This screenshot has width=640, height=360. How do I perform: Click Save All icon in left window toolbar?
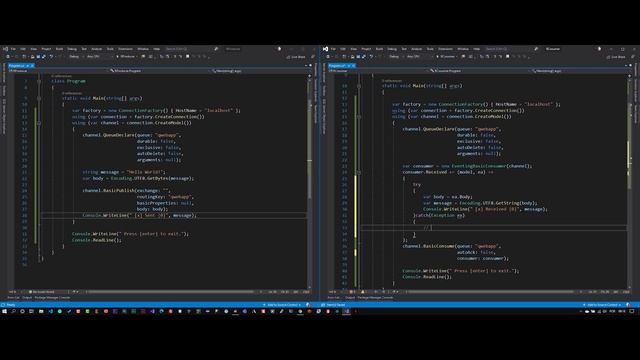[x=43, y=57]
